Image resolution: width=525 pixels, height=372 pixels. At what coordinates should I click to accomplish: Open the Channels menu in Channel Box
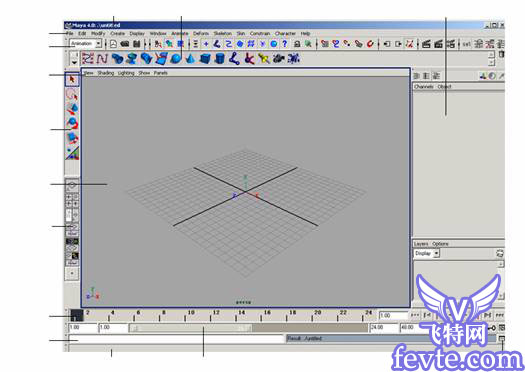tap(424, 86)
